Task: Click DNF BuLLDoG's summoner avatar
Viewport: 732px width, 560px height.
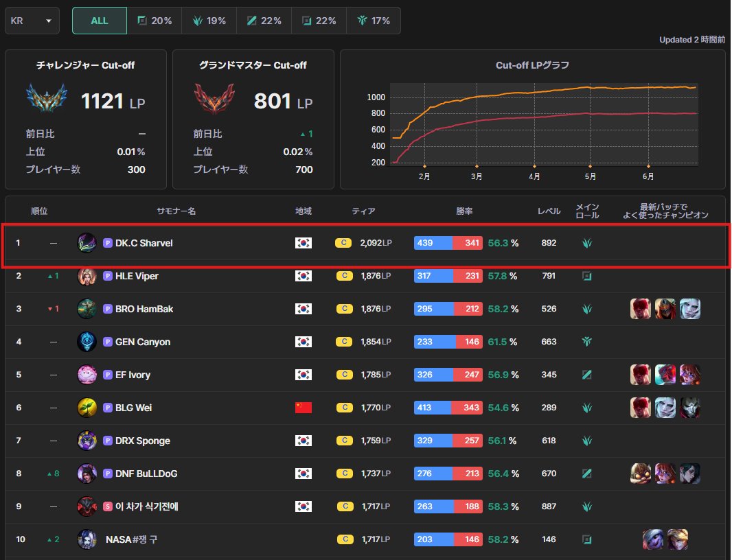Action: point(87,474)
